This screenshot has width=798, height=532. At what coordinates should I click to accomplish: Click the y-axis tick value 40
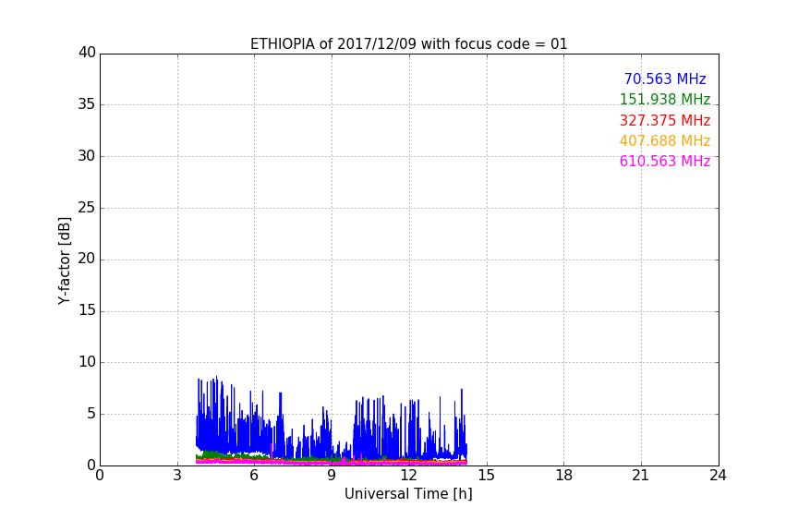pyautogui.click(x=87, y=53)
